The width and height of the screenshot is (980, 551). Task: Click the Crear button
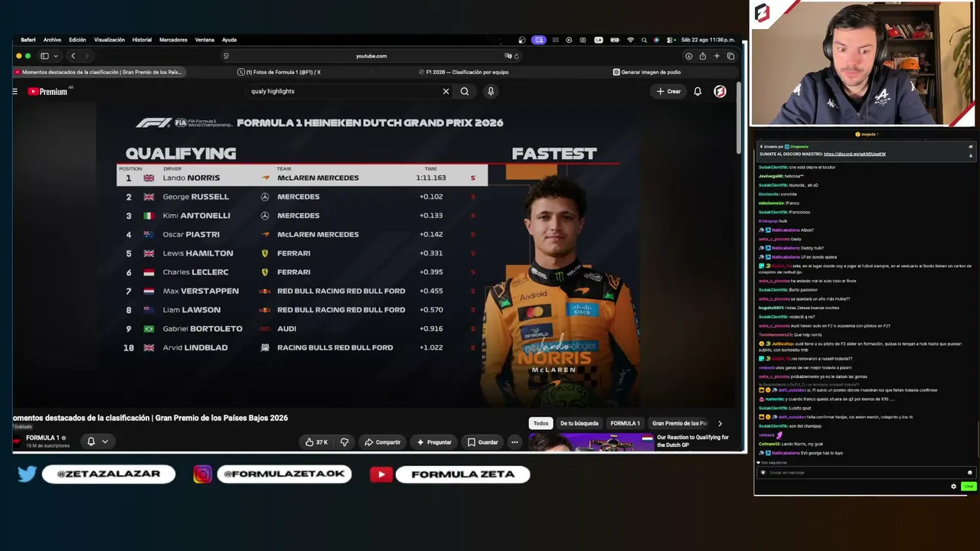tap(668, 91)
